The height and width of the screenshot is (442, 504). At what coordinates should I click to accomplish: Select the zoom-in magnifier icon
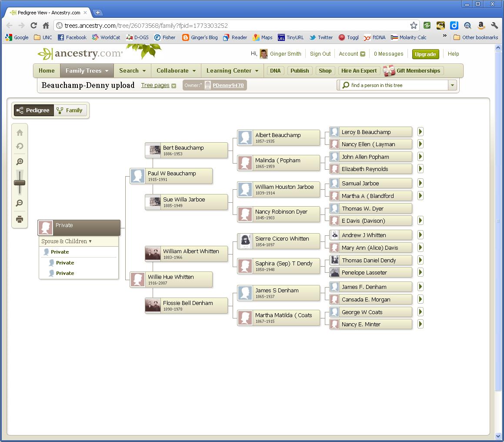(19, 161)
